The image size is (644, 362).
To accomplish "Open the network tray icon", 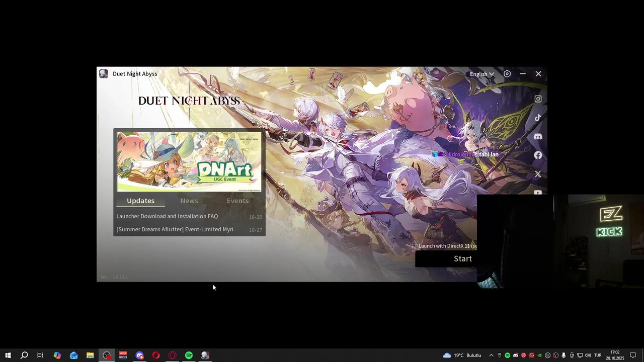I will pos(580,355).
